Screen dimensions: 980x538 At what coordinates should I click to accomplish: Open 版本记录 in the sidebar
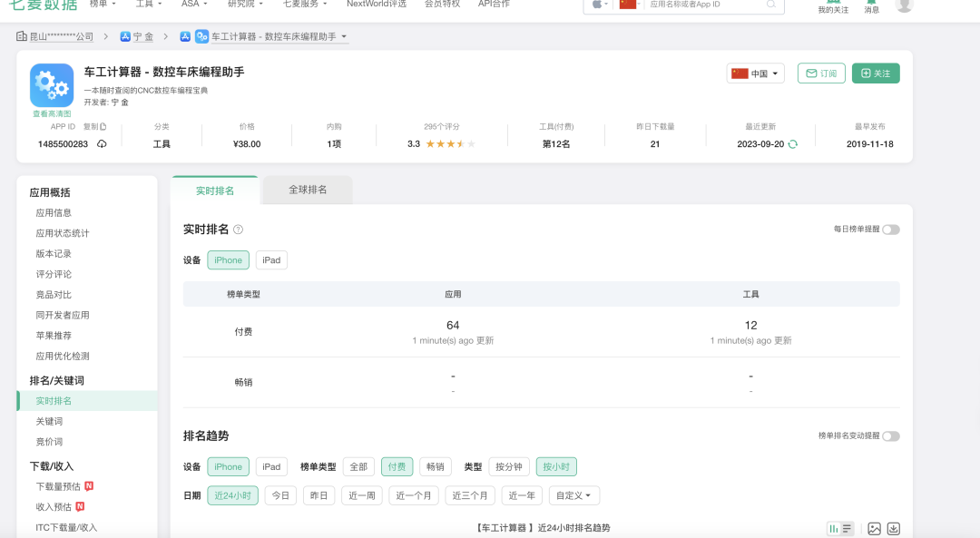coord(54,254)
